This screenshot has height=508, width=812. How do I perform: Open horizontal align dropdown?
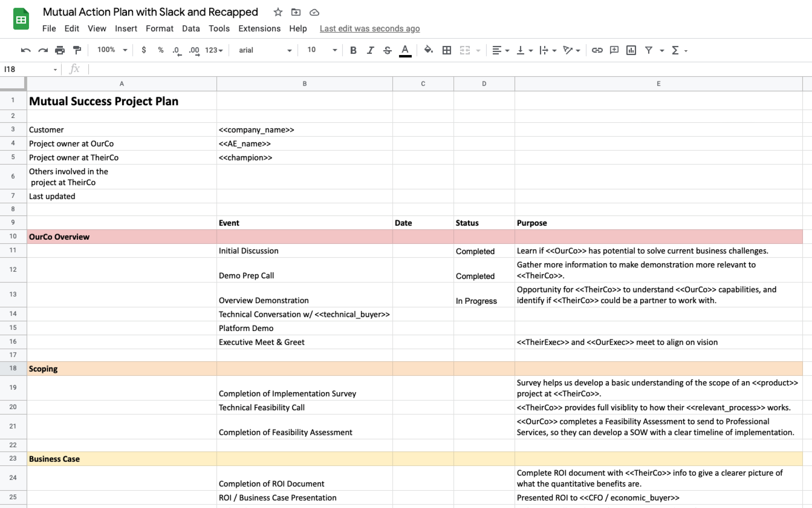click(x=501, y=51)
